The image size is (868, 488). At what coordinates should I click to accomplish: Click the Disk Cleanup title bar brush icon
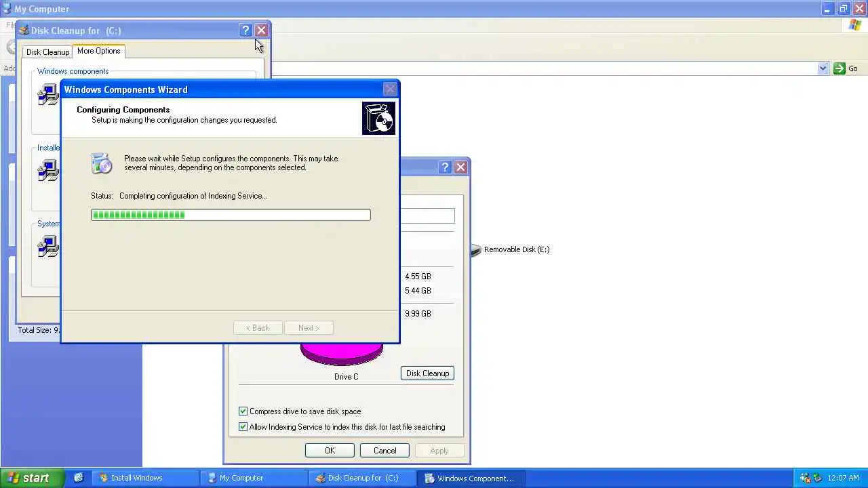coord(24,30)
